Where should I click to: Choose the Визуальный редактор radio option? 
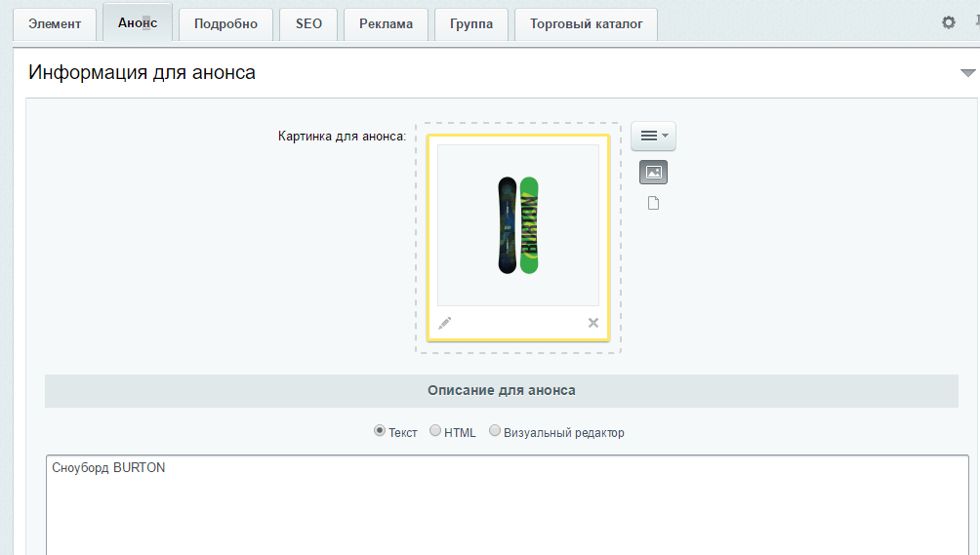pyautogui.click(x=495, y=431)
